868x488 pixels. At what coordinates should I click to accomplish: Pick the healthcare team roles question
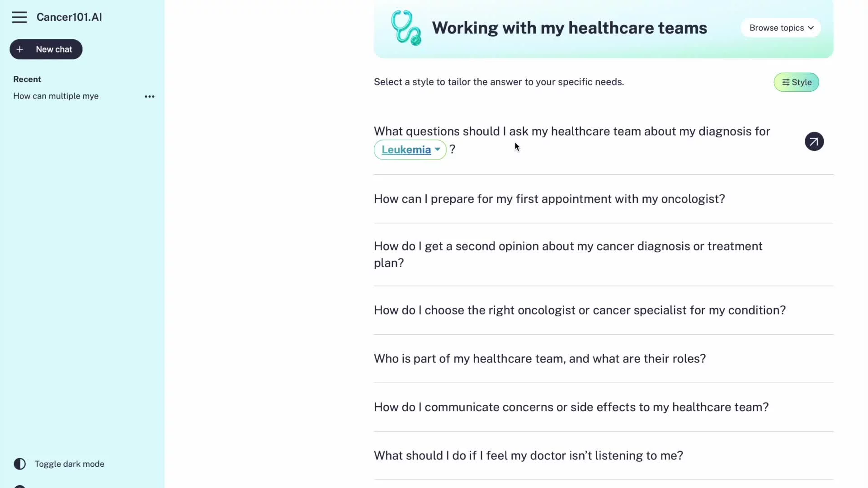pyautogui.click(x=540, y=359)
